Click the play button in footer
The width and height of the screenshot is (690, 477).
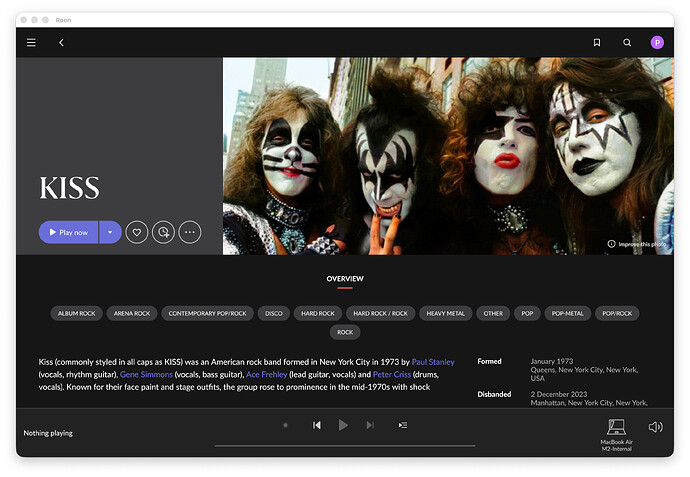coord(343,425)
